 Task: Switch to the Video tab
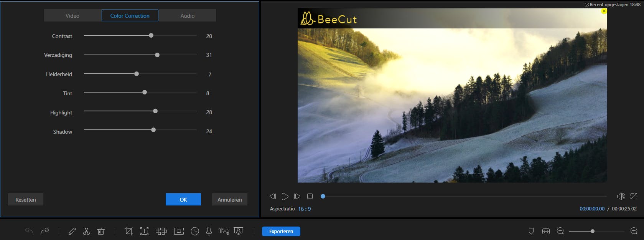72,16
